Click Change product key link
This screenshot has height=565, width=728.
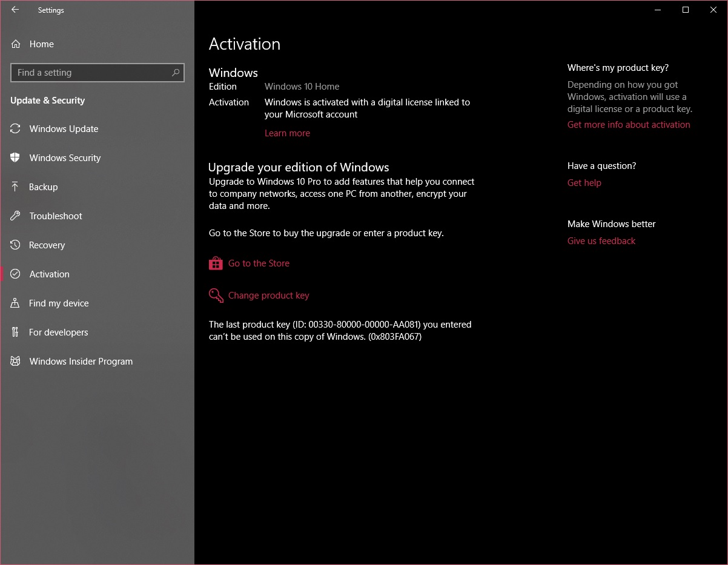coord(268,296)
